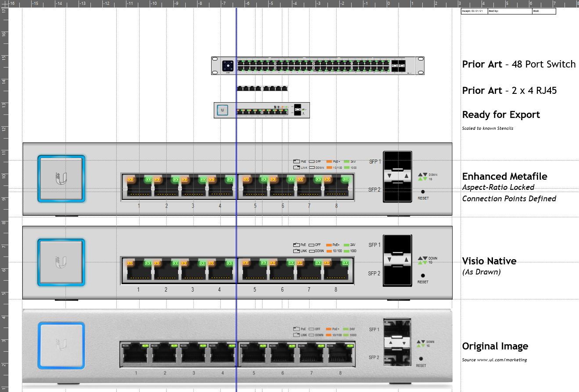Click the PoE+ orange legend swatch on Enhanced Metafile
This screenshot has height=392, width=579.
click(329, 161)
